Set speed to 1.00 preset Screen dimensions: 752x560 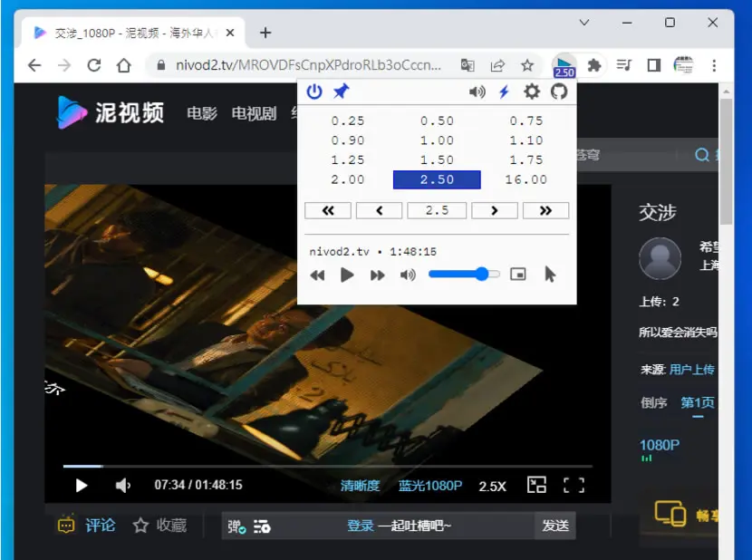(437, 140)
